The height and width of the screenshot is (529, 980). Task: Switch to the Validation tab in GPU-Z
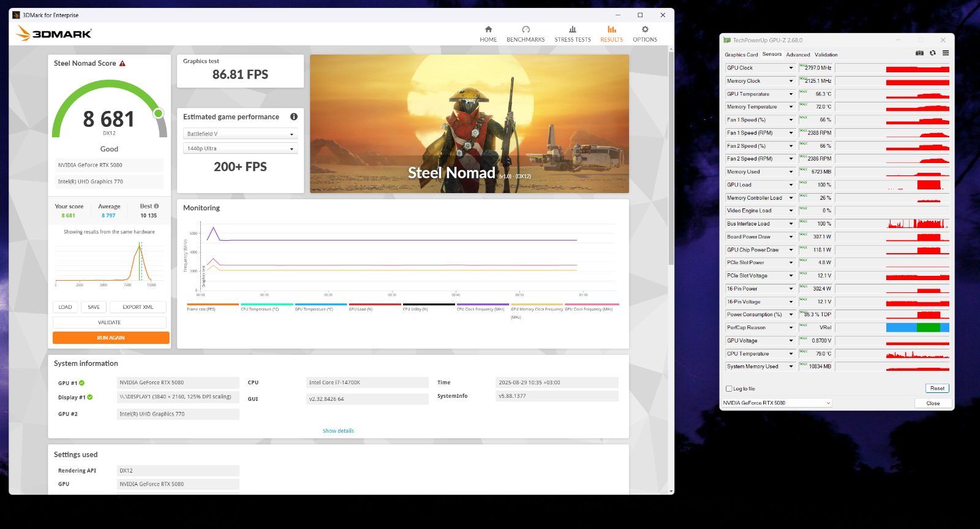(826, 55)
